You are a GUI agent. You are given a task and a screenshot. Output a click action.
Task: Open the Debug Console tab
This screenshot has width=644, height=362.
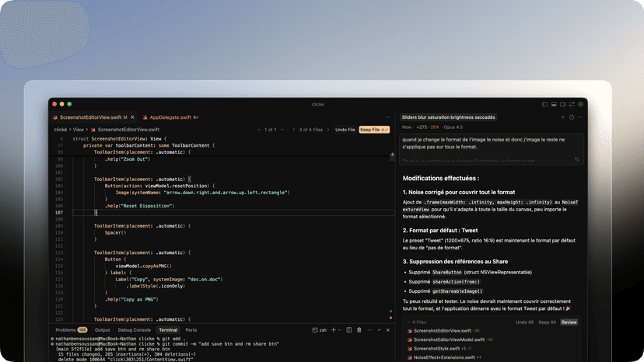click(135, 330)
